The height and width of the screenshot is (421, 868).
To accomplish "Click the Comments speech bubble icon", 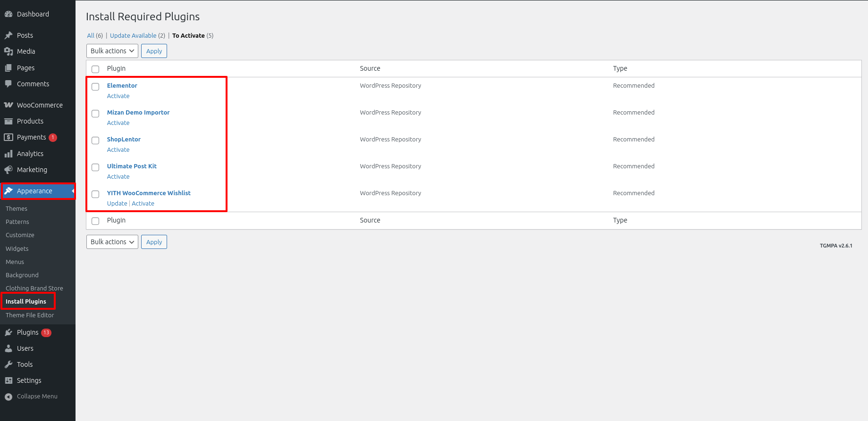I will click(8, 84).
